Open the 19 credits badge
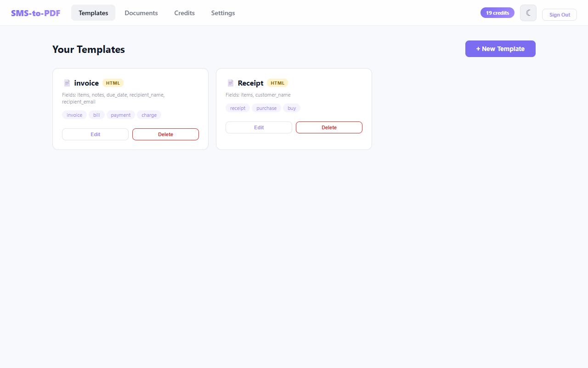Viewport: 588px width, 368px height. click(x=497, y=12)
